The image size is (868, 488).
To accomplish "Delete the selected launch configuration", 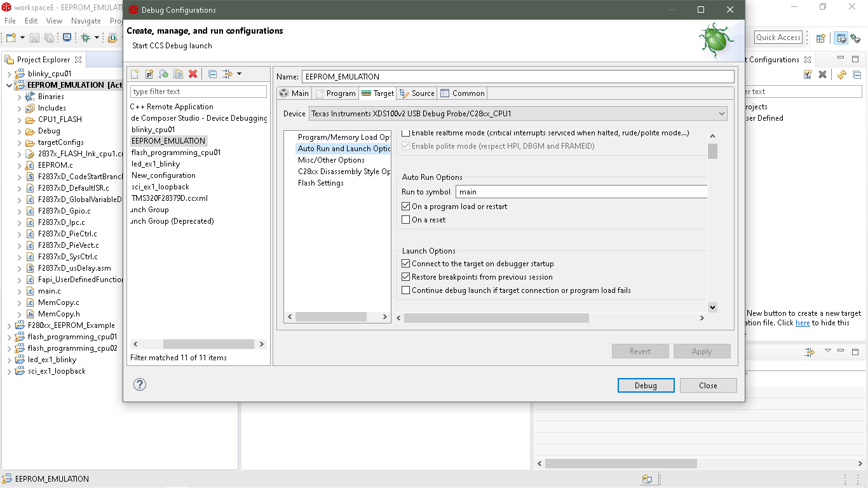I will pos(193,74).
